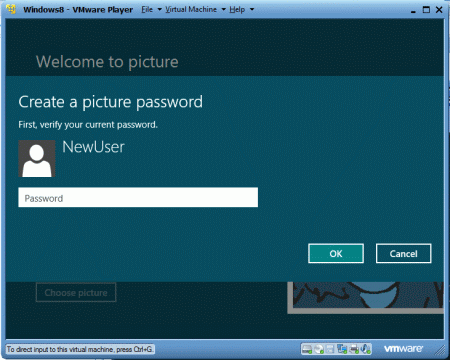This screenshot has width=450, height=360.
Task: Click the network adapter status icon
Action: [342, 349]
